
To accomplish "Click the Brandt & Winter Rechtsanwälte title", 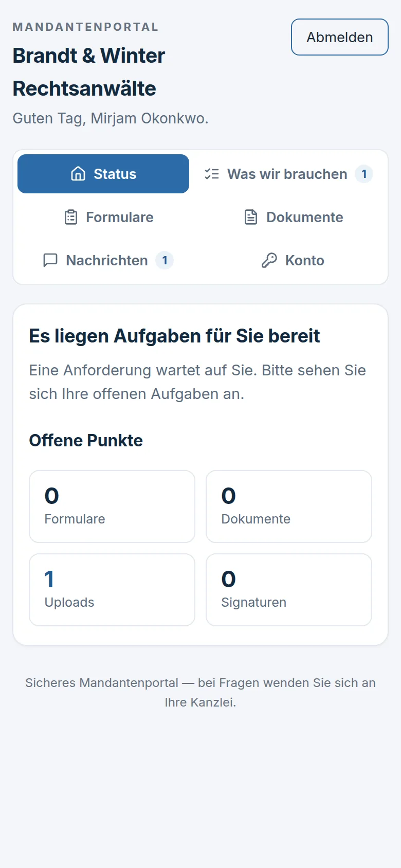I will pos(89,72).
